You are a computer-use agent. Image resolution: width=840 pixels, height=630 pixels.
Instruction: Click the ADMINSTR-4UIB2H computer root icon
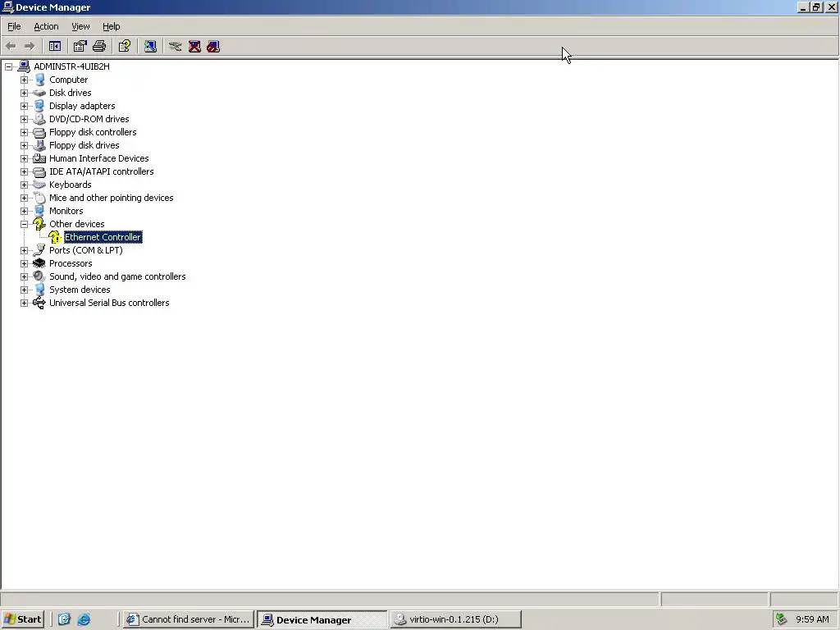pyautogui.click(x=24, y=66)
